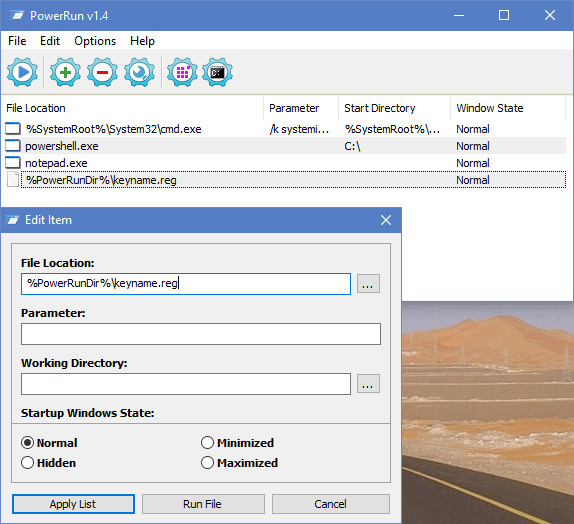Choose Maximized startup window state
The image size is (574, 524).
[x=207, y=463]
